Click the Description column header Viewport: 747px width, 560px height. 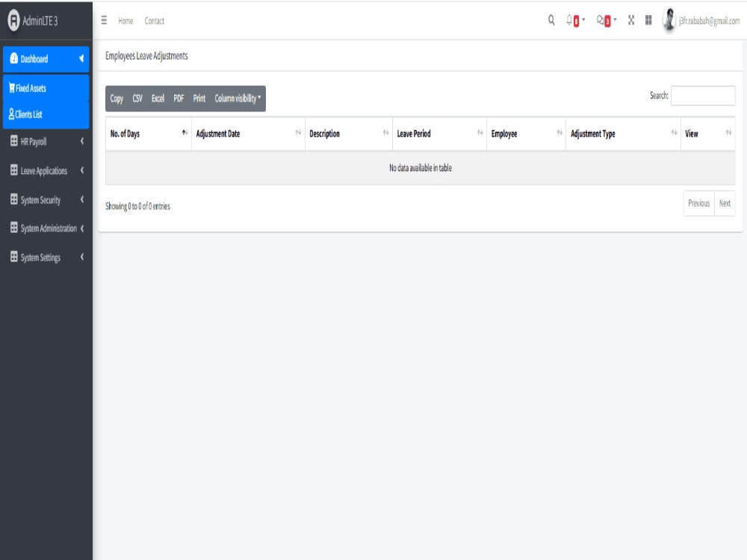tap(349, 134)
